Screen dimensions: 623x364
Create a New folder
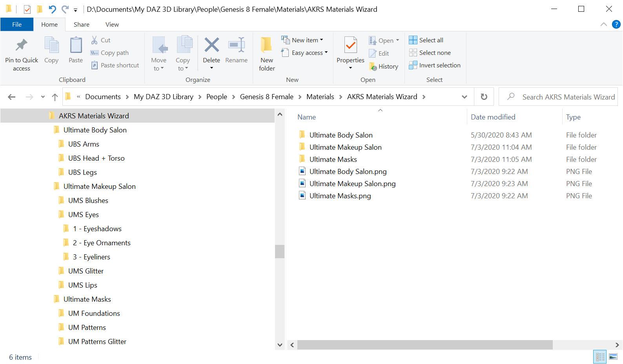pyautogui.click(x=267, y=54)
